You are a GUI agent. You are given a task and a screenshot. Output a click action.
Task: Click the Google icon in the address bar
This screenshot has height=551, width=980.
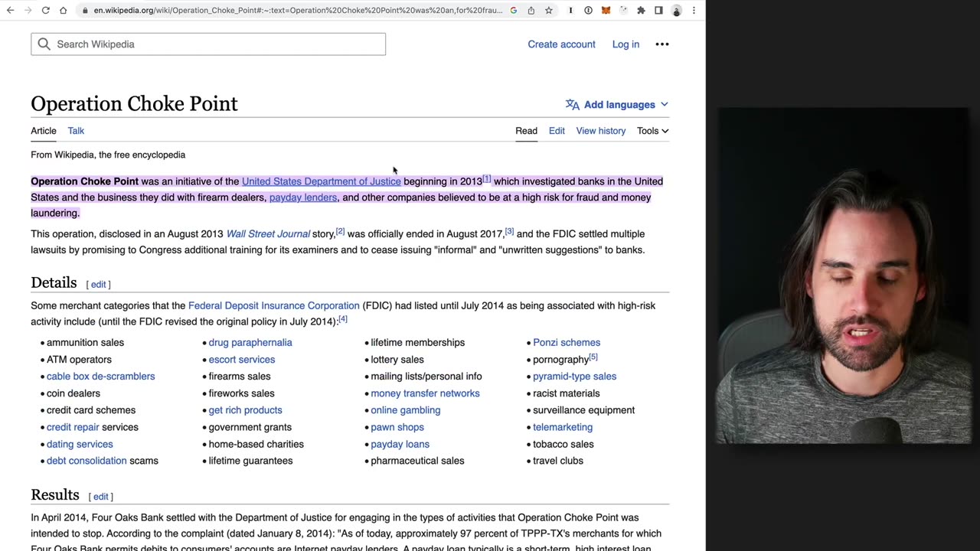(x=513, y=11)
